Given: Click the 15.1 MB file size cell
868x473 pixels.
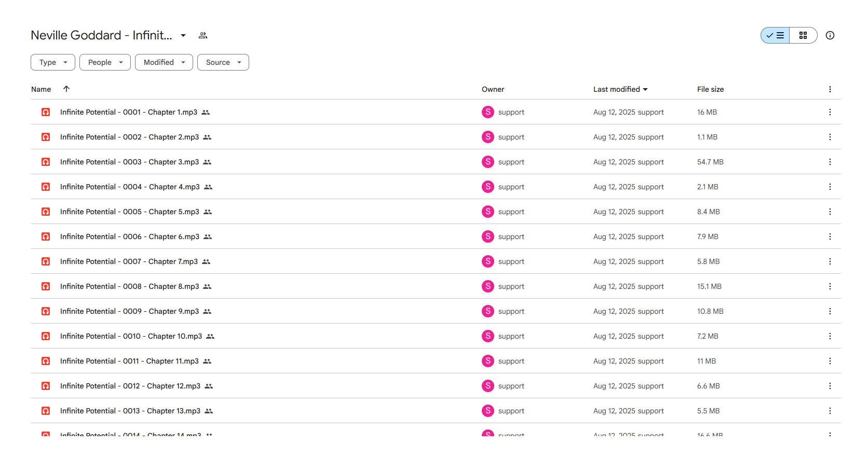Looking at the screenshot, I should click(x=709, y=286).
